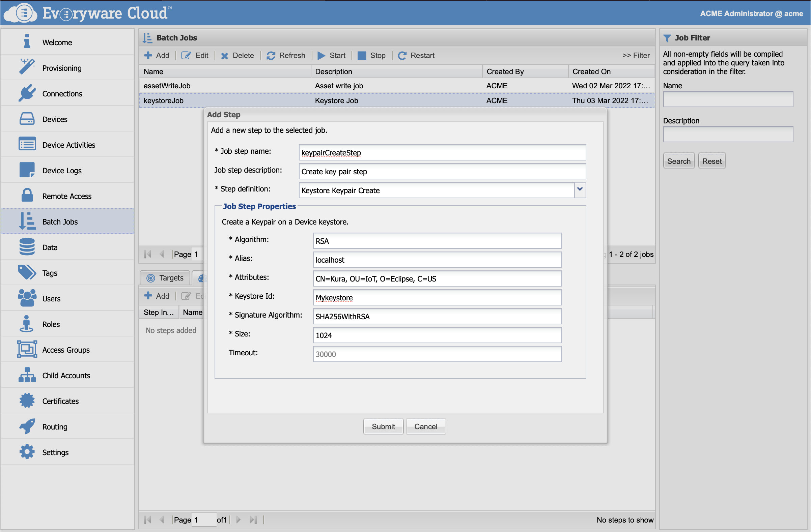Sort by the Name column header
The image size is (811, 532).
(225, 71)
